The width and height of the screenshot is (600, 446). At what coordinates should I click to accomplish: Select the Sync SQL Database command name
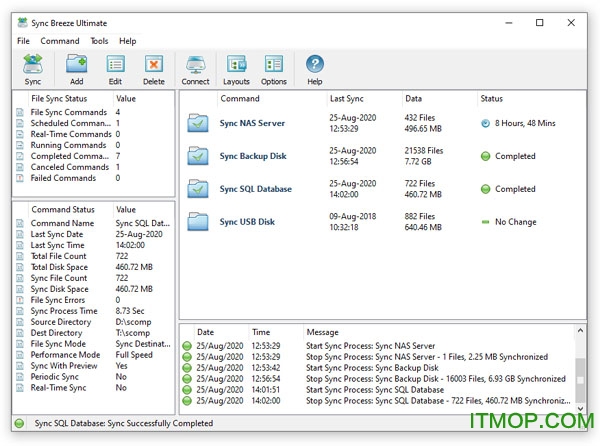pos(256,189)
